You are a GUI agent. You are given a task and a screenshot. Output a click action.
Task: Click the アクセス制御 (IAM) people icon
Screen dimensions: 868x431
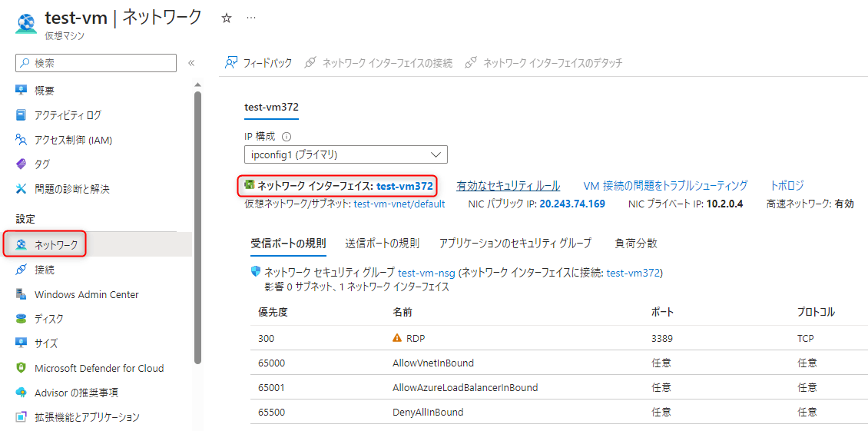point(21,140)
